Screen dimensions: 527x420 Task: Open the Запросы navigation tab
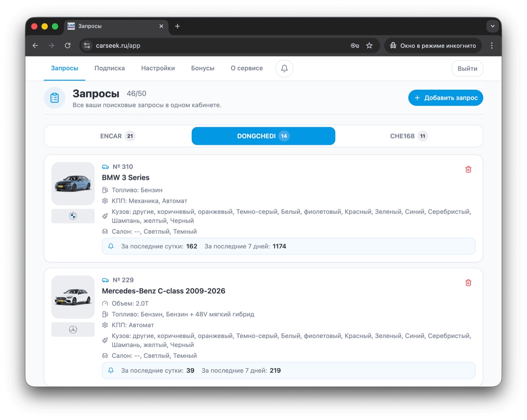pyautogui.click(x=64, y=68)
